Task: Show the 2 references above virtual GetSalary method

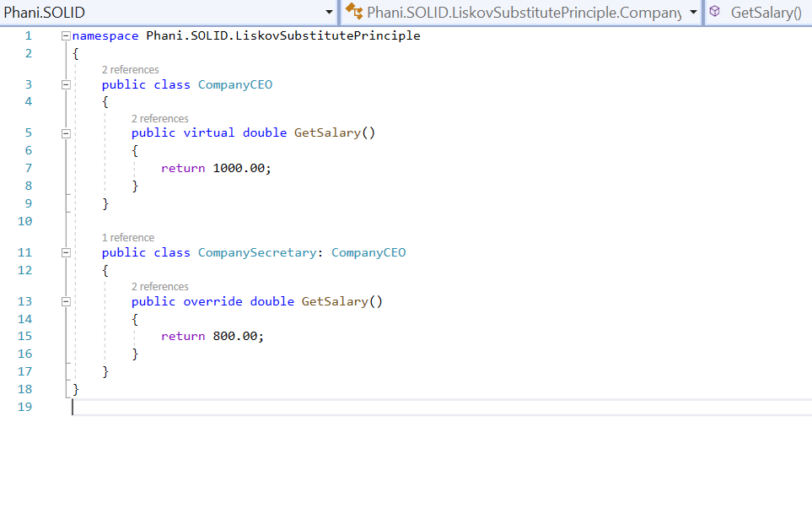Action: (x=159, y=119)
